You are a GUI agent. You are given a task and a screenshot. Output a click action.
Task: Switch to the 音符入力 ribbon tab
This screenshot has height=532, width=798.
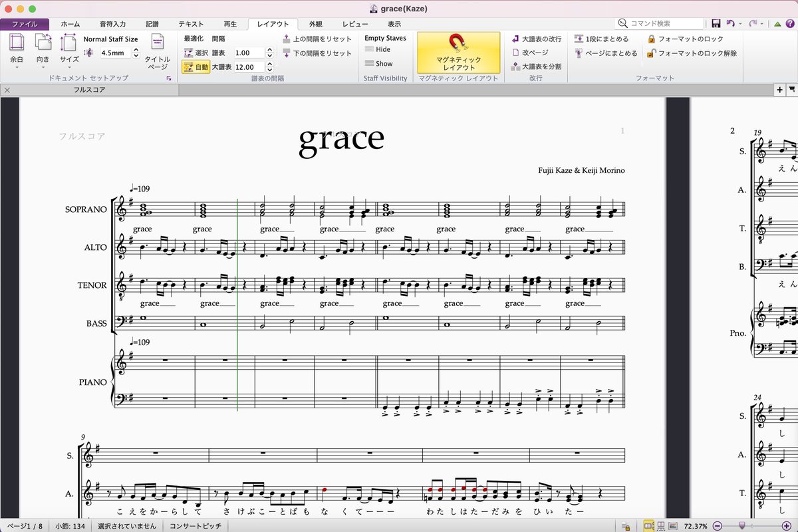pos(112,24)
